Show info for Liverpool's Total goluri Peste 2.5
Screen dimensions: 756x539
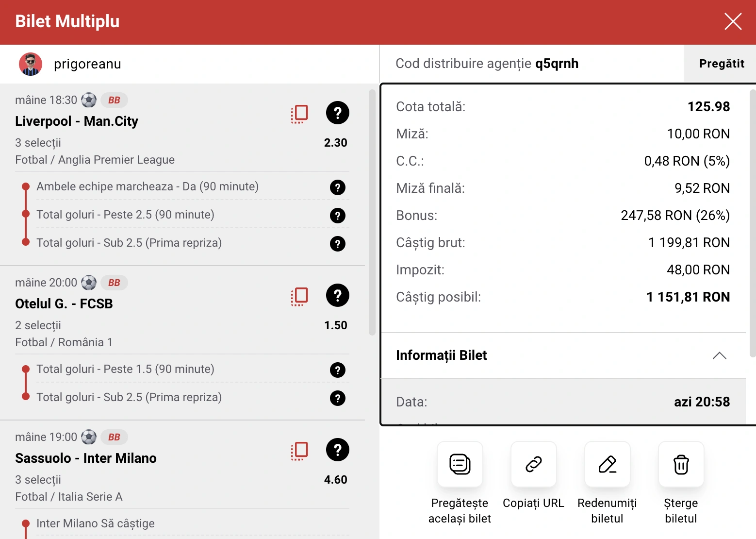pyautogui.click(x=338, y=216)
